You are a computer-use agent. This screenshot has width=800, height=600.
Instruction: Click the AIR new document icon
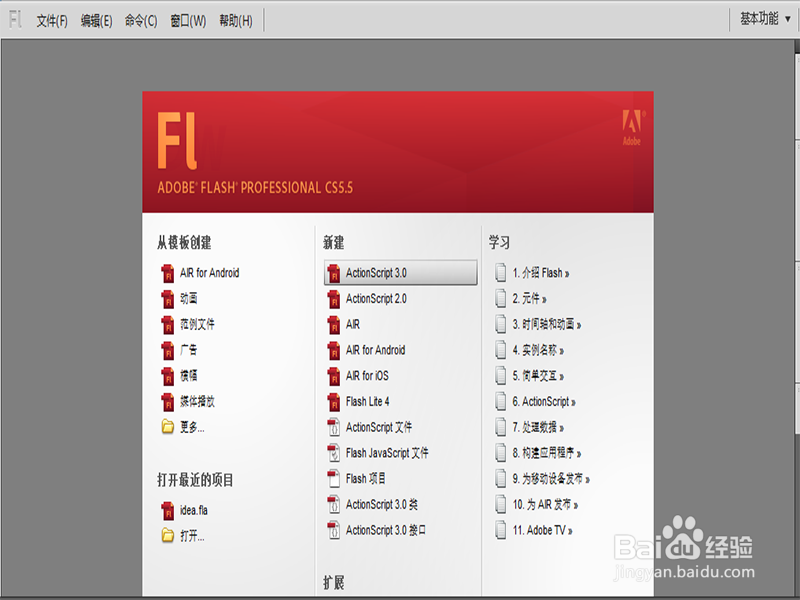[x=334, y=324]
